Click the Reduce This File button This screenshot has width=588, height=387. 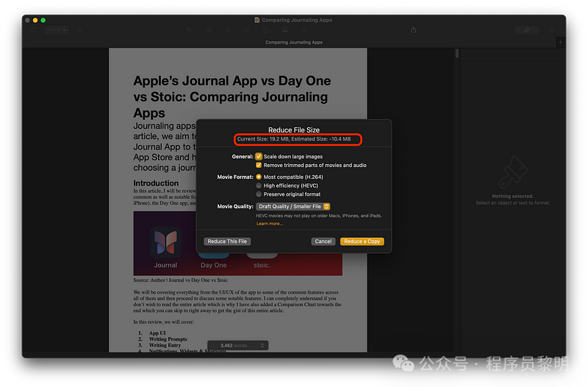click(x=227, y=241)
